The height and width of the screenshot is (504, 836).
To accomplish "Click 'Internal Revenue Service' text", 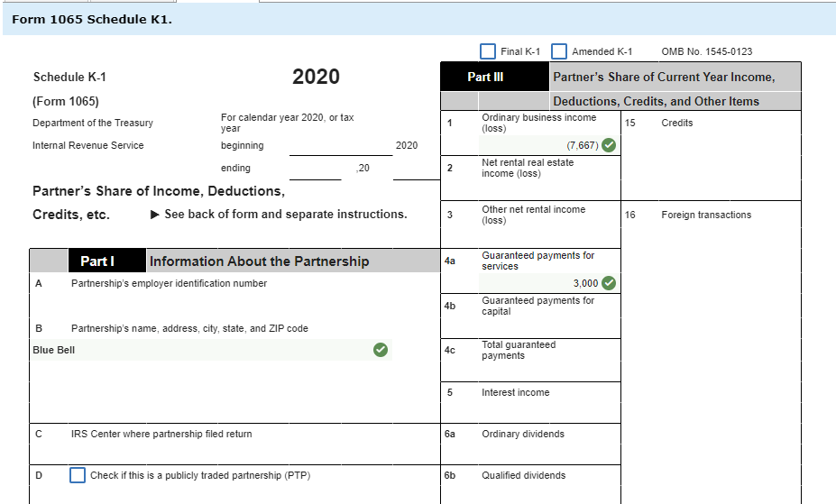I will [88, 145].
